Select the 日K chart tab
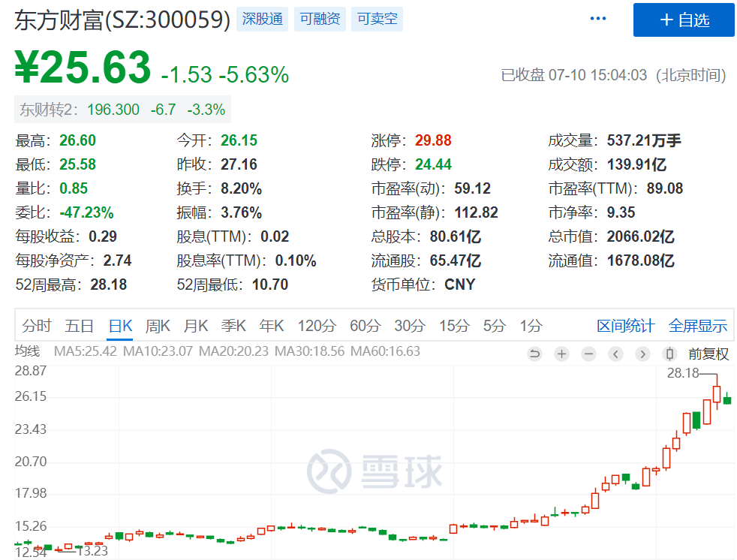The image size is (737, 560). (x=120, y=325)
